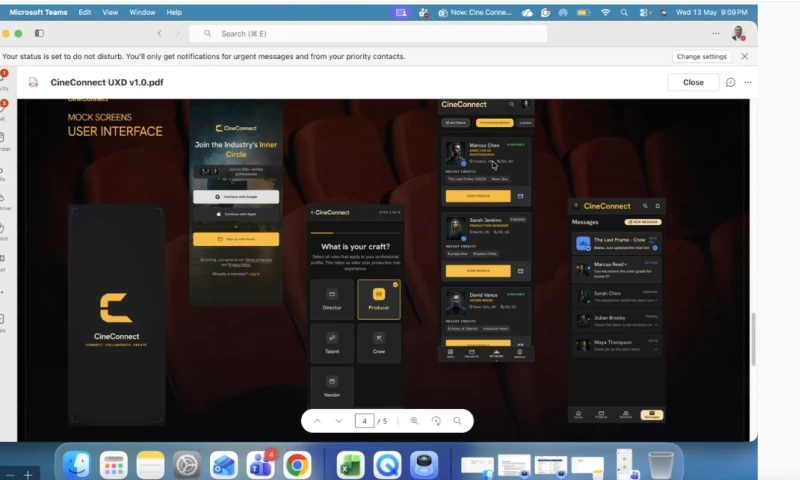Screen dimensions: 800x480
Task: Navigate back in Teams history
Action: click(x=160, y=34)
